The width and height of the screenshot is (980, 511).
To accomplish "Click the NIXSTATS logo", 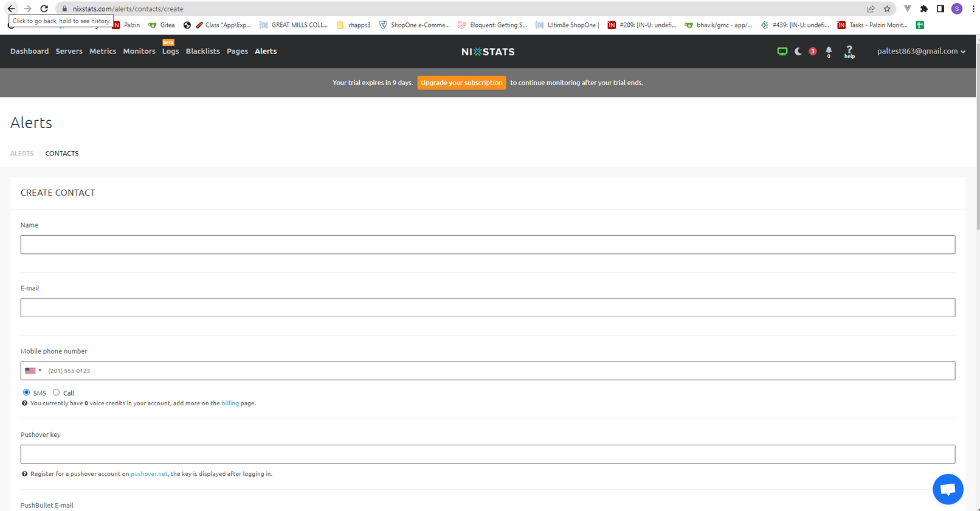I will click(488, 52).
